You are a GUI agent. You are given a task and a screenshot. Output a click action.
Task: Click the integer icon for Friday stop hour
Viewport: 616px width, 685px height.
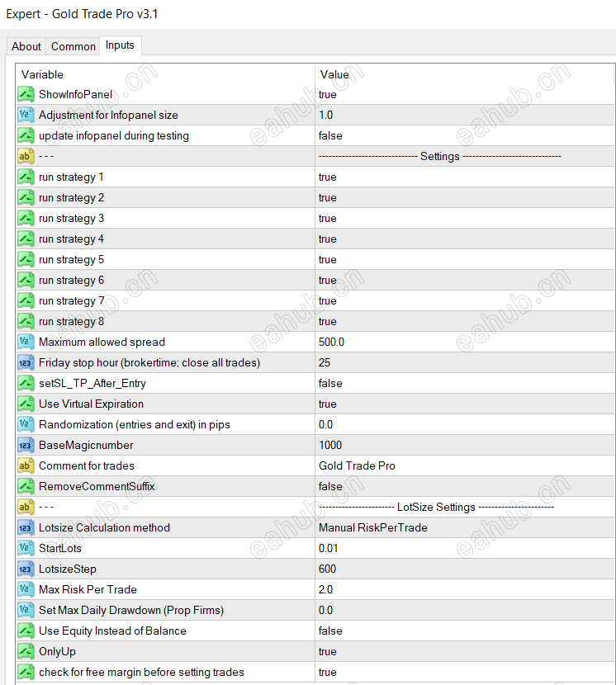(x=26, y=362)
